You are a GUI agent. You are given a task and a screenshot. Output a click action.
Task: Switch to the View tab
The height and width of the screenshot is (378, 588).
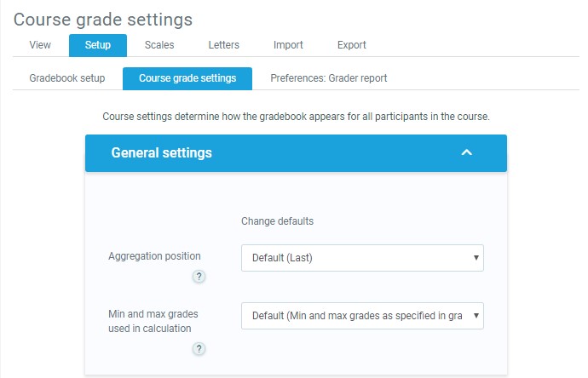tap(40, 45)
